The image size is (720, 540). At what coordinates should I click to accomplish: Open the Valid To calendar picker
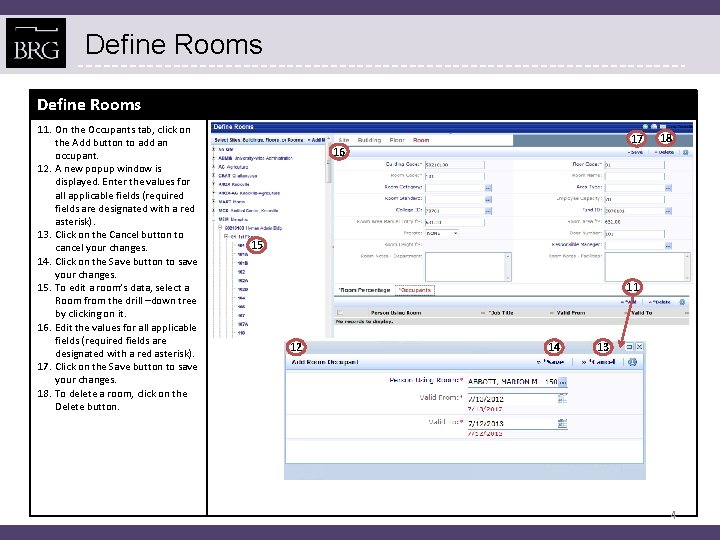coord(562,423)
